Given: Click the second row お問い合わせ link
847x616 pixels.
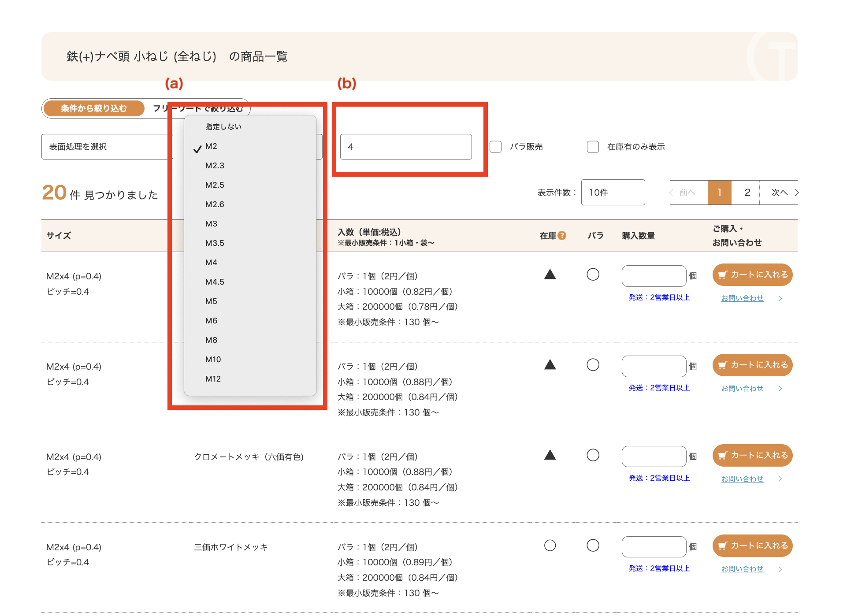Looking at the screenshot, I should (742, 389).
